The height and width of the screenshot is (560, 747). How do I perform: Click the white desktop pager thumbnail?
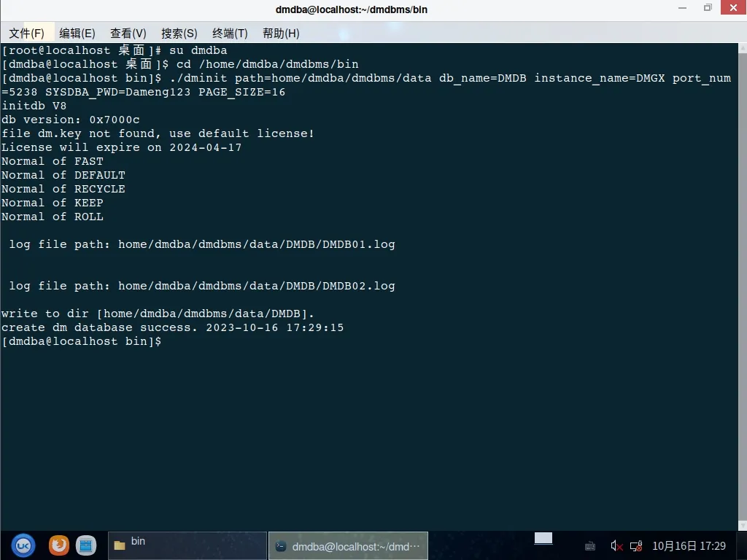click(543, 539)
